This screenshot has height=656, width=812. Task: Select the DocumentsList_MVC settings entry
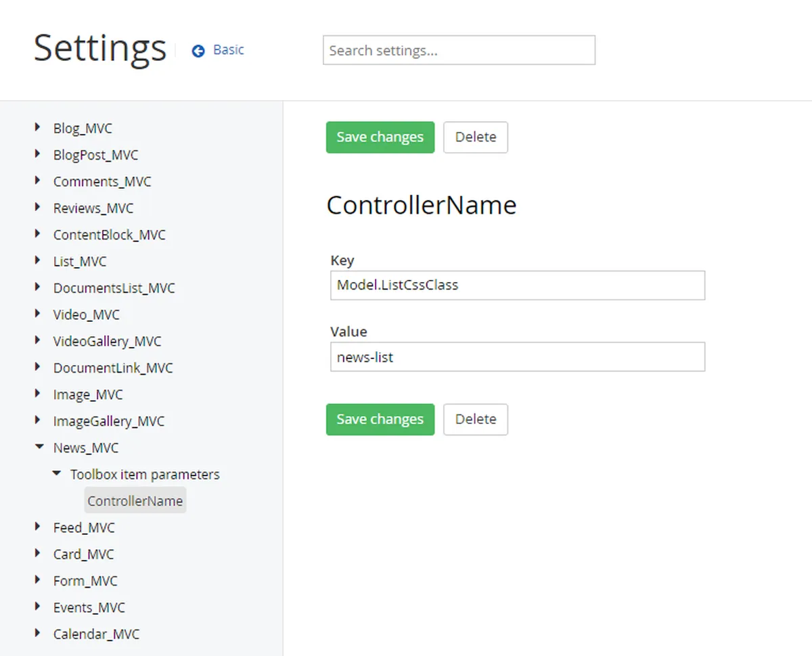click(x=114, y=287)
